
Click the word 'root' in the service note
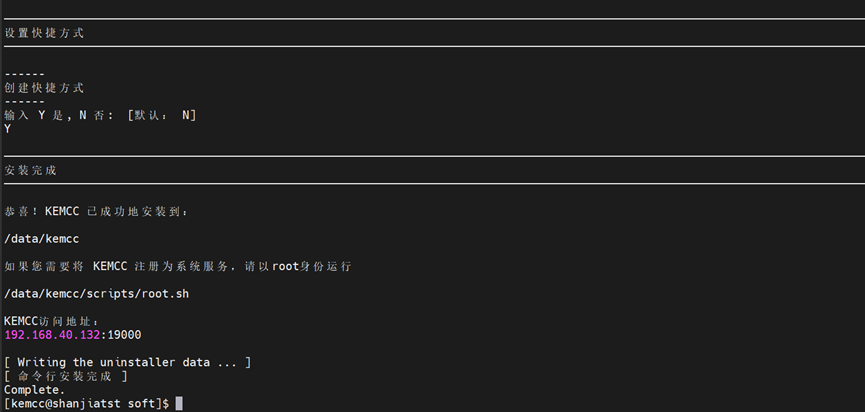click(x=286, y=267)
